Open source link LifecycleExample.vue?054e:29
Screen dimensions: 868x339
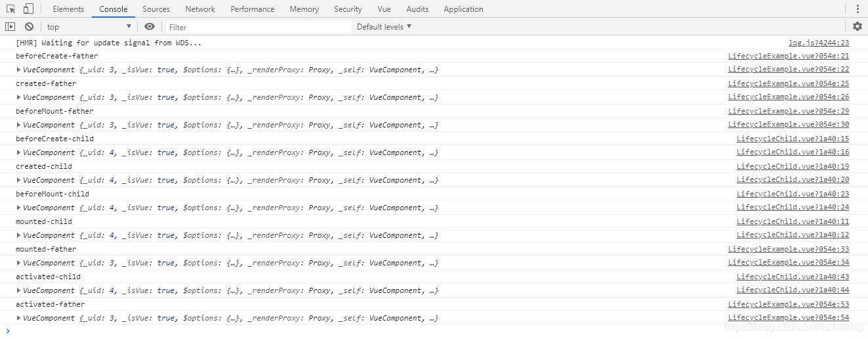pyautogui.click(x=789, y=111)
